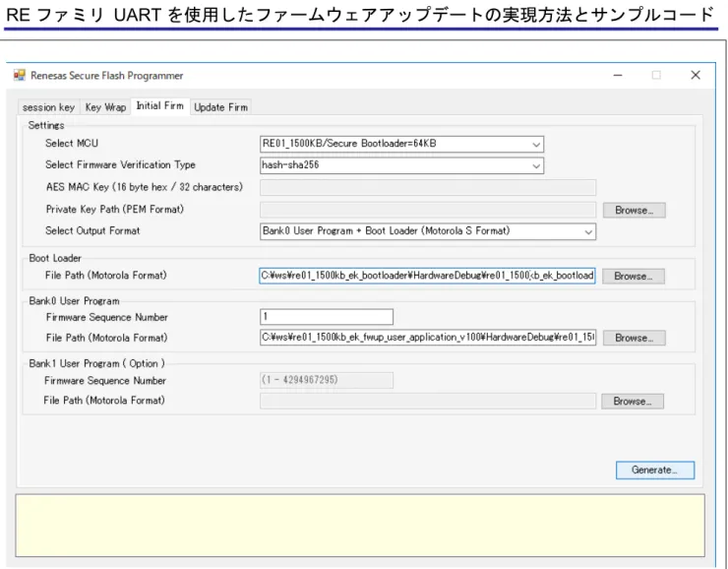Click the Generate button
The image size is (728, 569).
[x=655, y=470]
